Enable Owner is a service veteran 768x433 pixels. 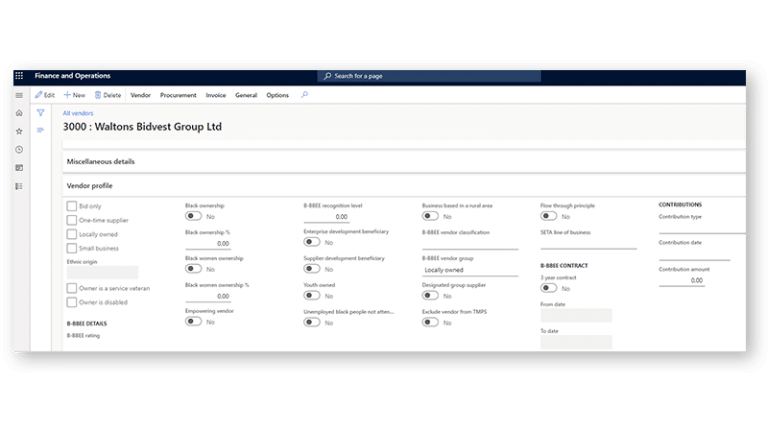click(71, 288)
